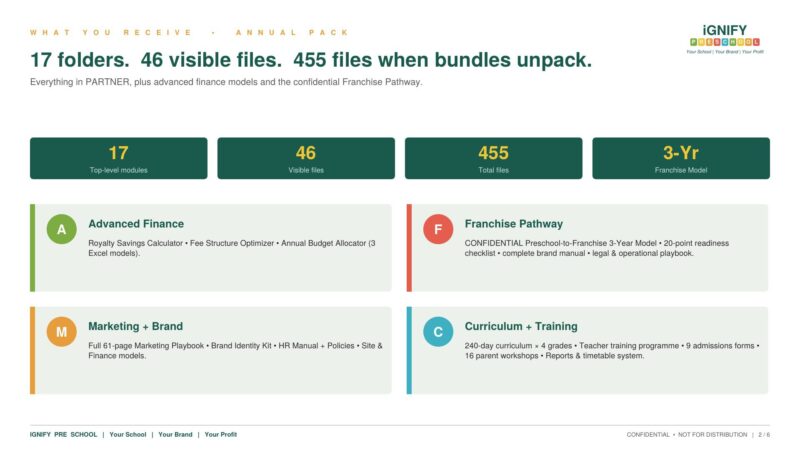This screenshot has width=800, height=450.
Task: Click the Franchise Pathway heading
Action: click(514, 224)
